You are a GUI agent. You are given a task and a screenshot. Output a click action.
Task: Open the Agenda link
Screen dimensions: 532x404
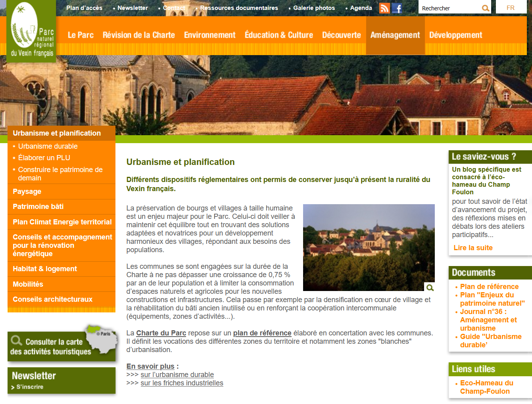tap(361, 8)
